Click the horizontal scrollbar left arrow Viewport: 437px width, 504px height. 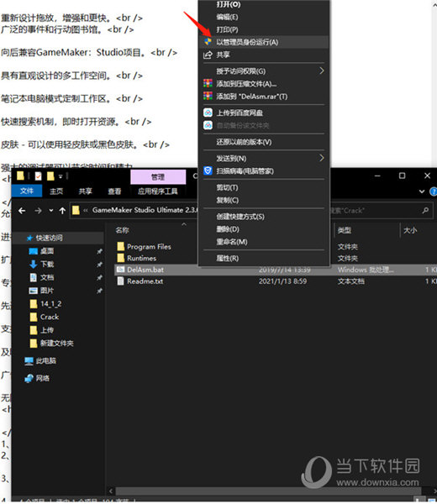111,491
